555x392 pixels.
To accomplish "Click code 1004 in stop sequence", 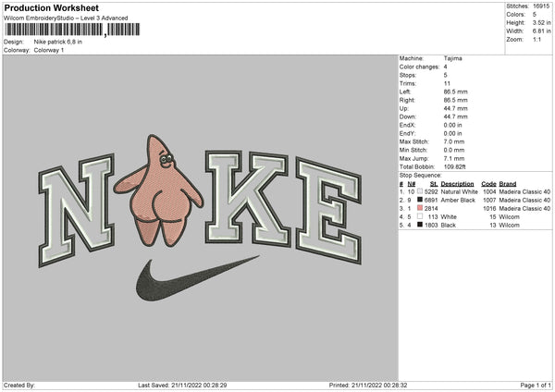I will click(489, 191).
